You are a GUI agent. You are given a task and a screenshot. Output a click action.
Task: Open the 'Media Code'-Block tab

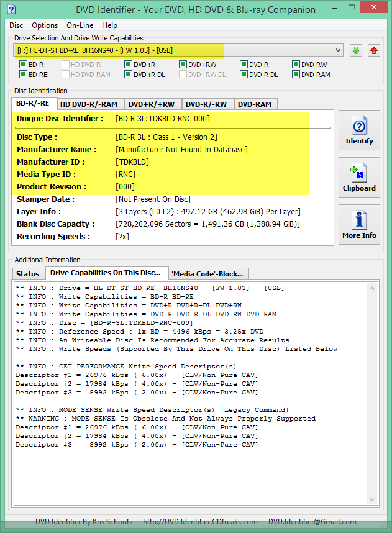tap(207, 274)
